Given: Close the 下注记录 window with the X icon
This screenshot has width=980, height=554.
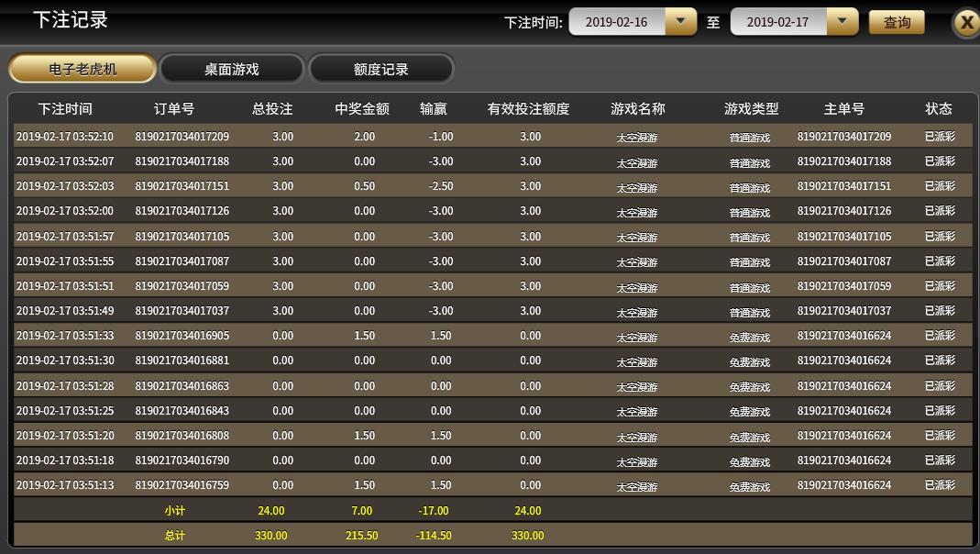Looking at the screenshot, I should click(965, 23).
